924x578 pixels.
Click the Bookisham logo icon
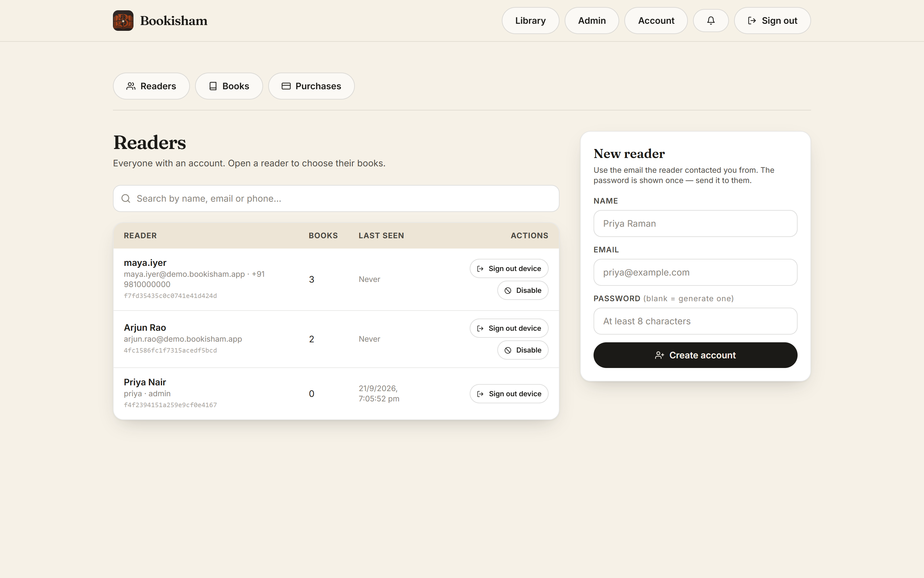pyautogui.click(x=123, y=21)
